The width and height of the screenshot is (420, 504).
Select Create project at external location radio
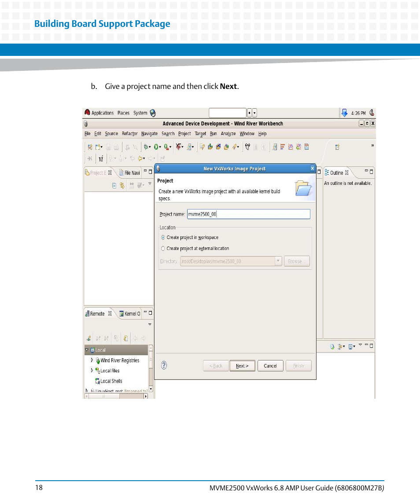pyautogui.click(x=163, y=248)
